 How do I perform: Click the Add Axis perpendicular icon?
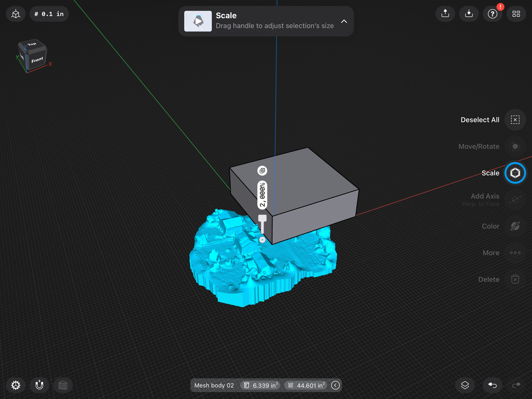(x=515, y=199)
